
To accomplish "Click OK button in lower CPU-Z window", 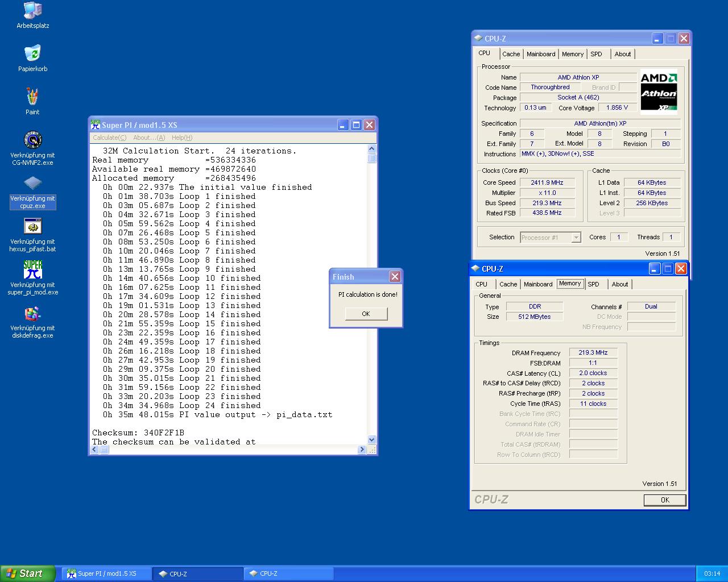I will 665,500.
